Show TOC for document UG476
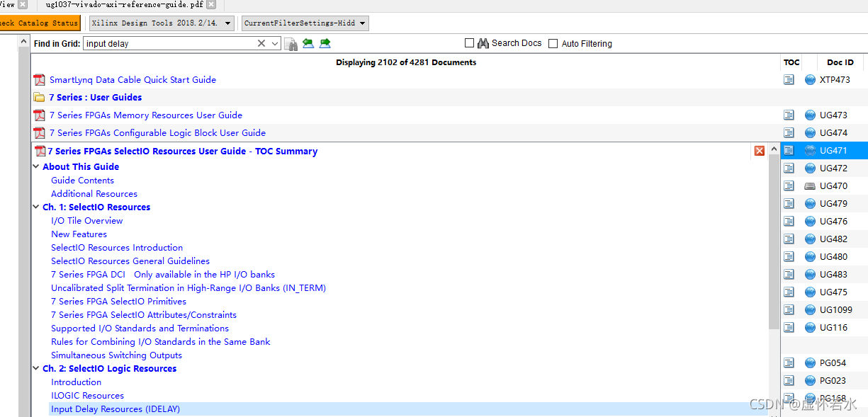Screen dimensions: 868x417 click(789, 222)
